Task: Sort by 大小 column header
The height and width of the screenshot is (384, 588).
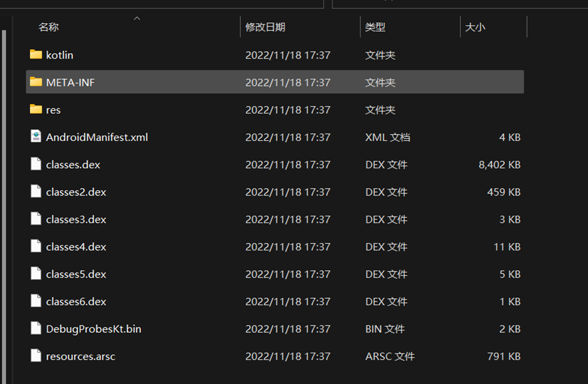Action: pos(475,27)
